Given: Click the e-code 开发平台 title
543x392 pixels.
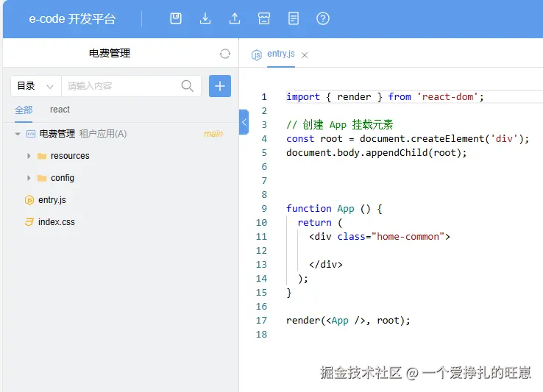Looking at the screenshot, I should tap(72, 18).
